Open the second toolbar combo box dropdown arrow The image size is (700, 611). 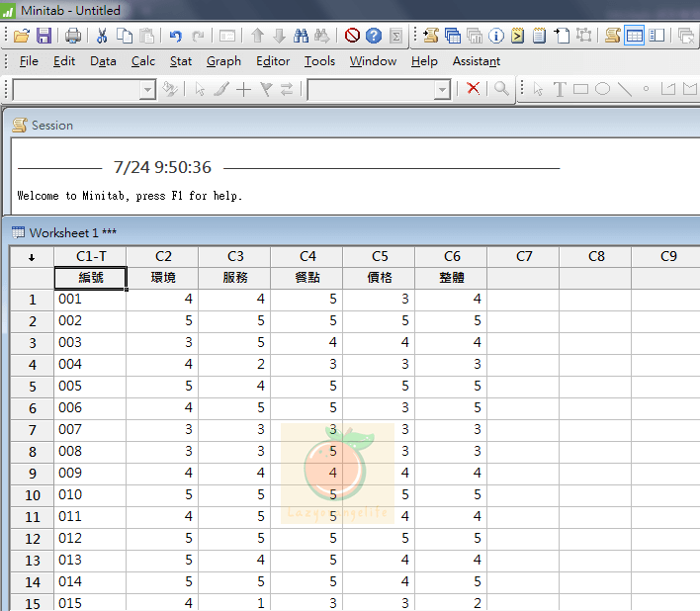pyautogui.click(x=442, y=90)
